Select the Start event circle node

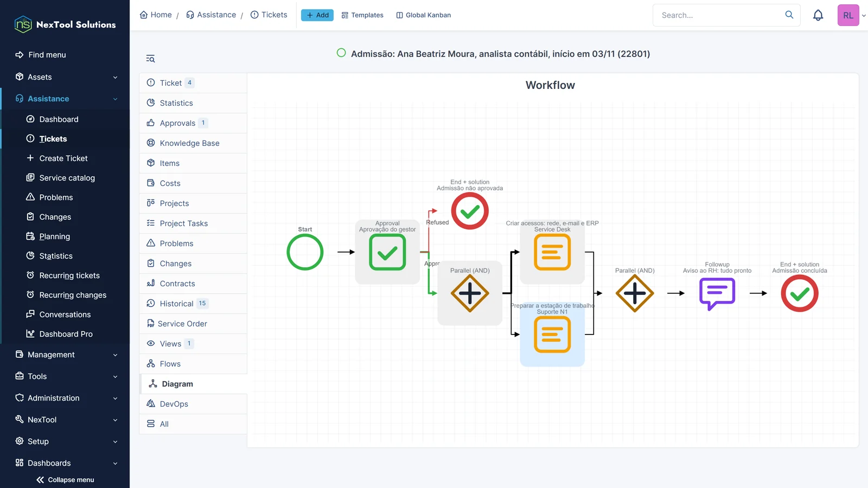point(305,252)
